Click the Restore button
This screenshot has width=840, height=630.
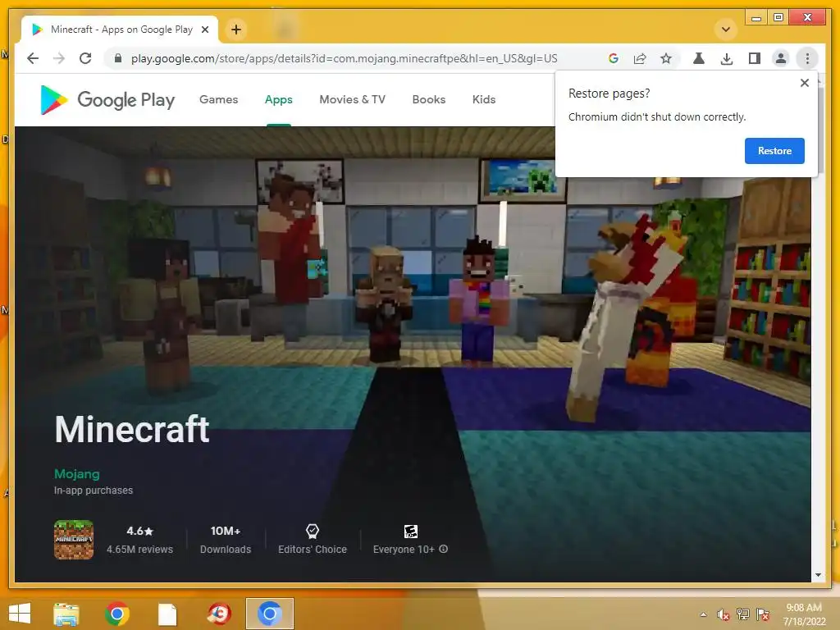pyautogui.click(x=774, y=151)
